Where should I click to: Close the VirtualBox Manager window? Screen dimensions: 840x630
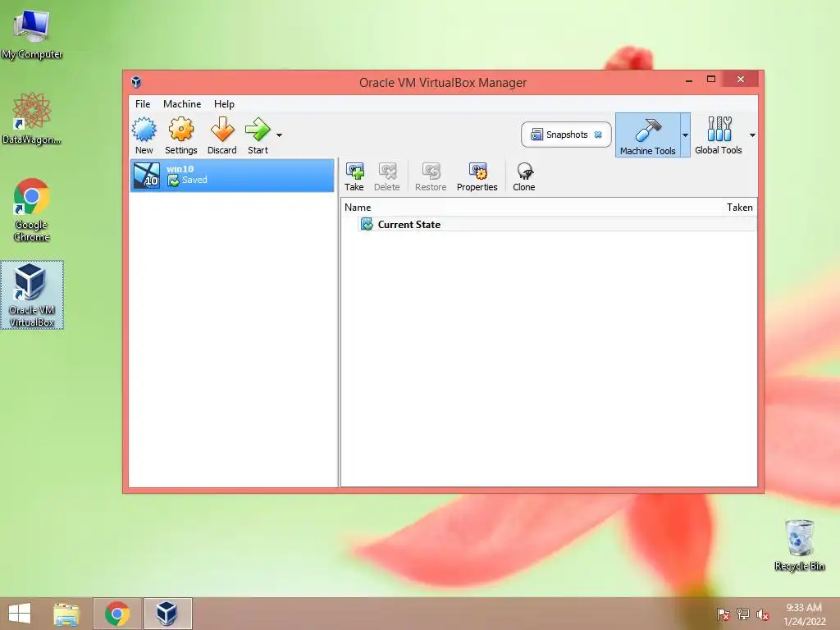741,80
